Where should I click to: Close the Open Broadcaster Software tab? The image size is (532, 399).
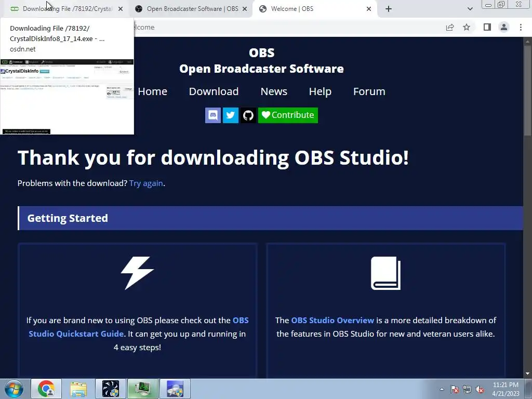245,9
